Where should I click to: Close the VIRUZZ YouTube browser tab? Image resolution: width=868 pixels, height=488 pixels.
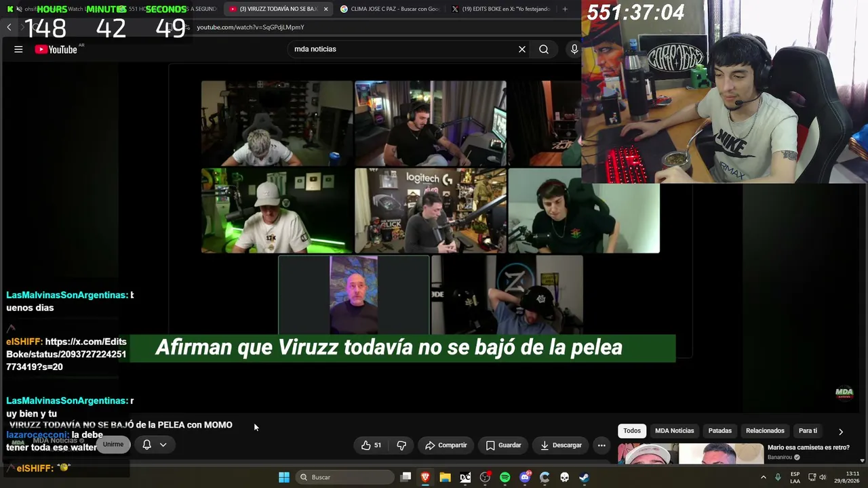tap(326, 9)
